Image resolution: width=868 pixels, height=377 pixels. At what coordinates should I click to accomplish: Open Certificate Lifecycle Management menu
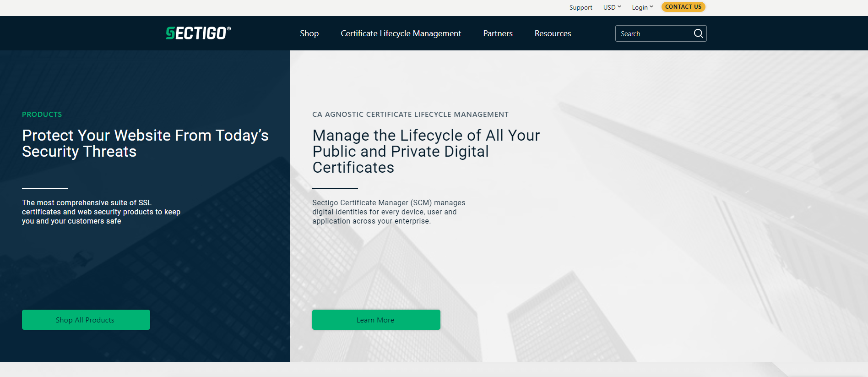pyautogui.click(x=401, y=33)
